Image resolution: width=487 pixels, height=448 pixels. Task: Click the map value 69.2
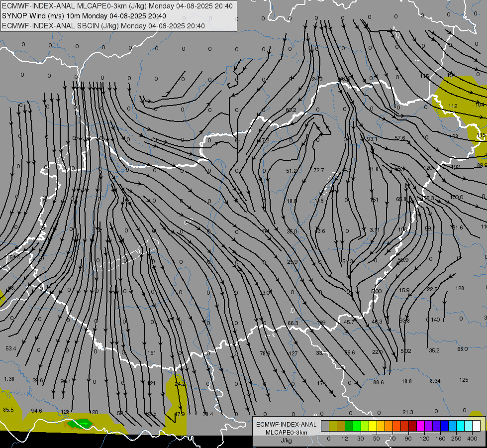coord(291,110)
